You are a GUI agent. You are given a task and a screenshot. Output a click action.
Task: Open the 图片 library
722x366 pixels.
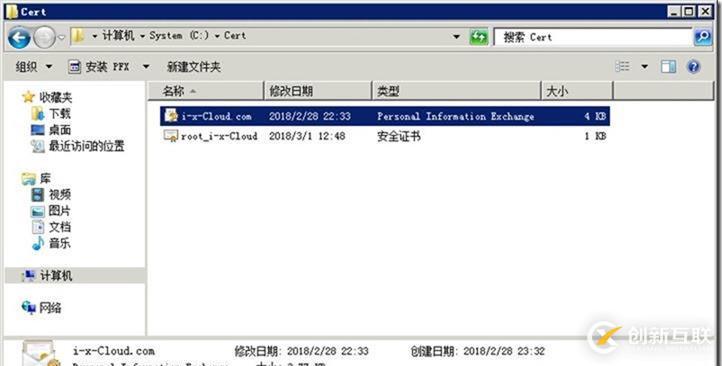[60, 210]
